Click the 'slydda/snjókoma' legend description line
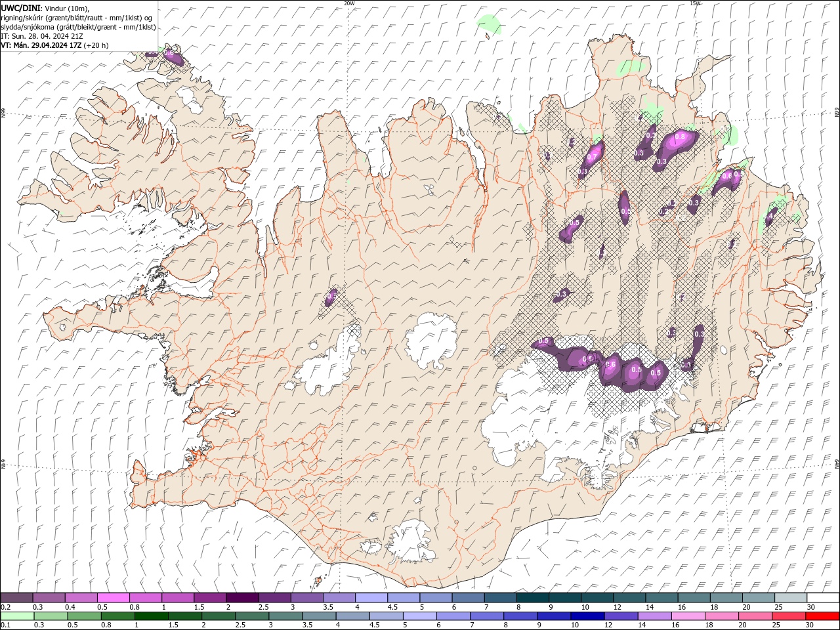The height and width of the screenshot is (630, 840). (78, 27)
